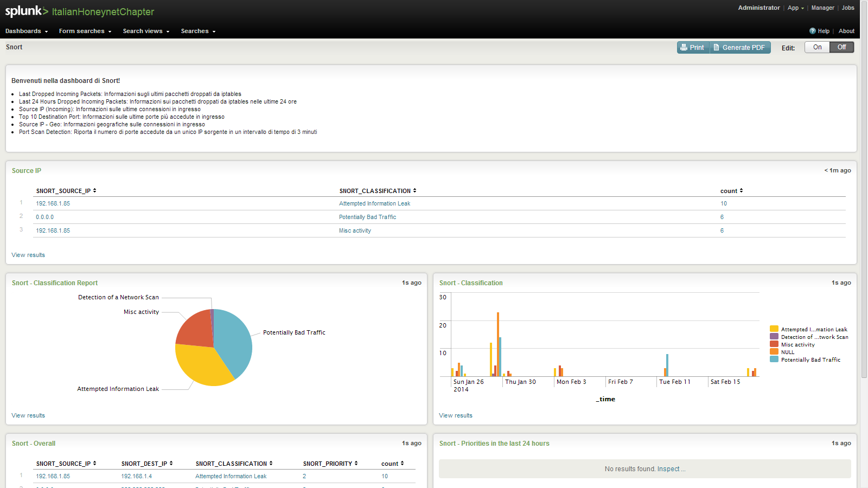Turn Edit mode Off
This screenshot has width=868, height=488.
842,47
